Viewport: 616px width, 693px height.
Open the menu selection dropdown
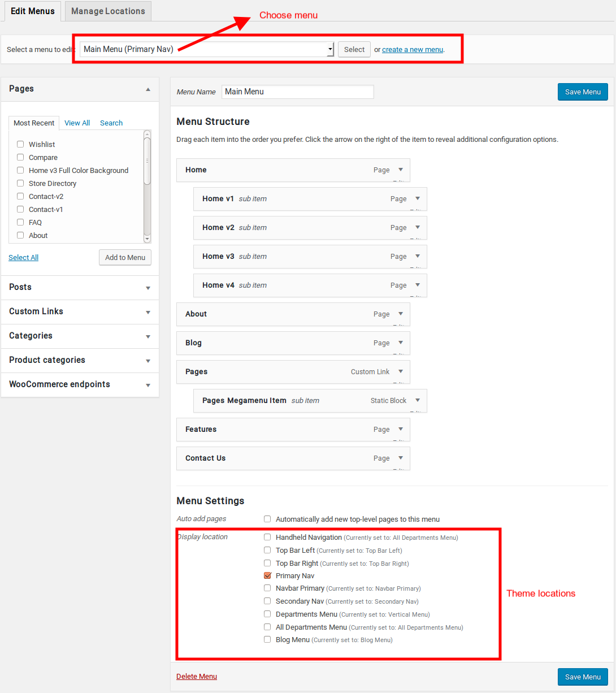point(207,49)
